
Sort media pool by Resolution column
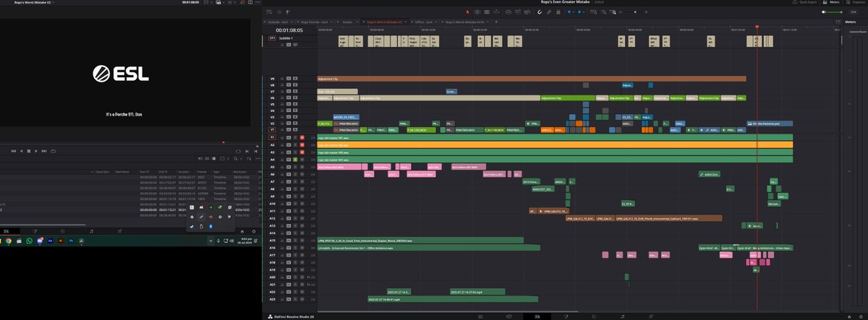tap(240, 172)
